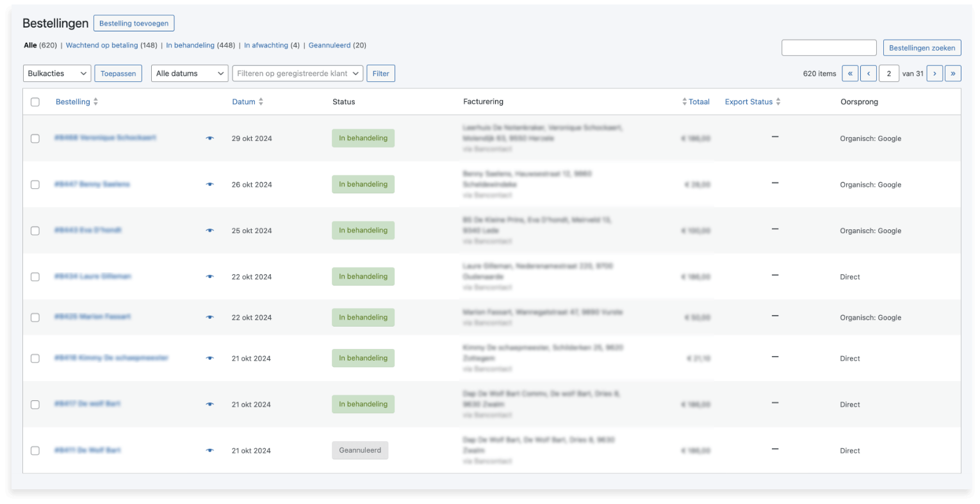980x504 pixels.
Task: Click the Oorsprong column header
Action: click(860, 102)
